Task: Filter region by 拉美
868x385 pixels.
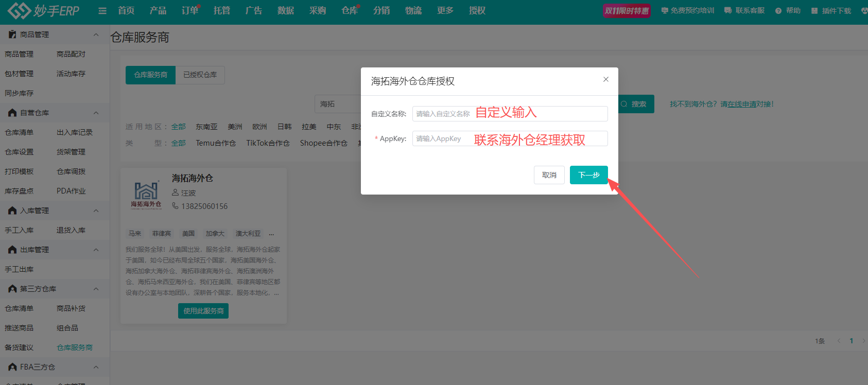Action: click(x=309, y=127)
